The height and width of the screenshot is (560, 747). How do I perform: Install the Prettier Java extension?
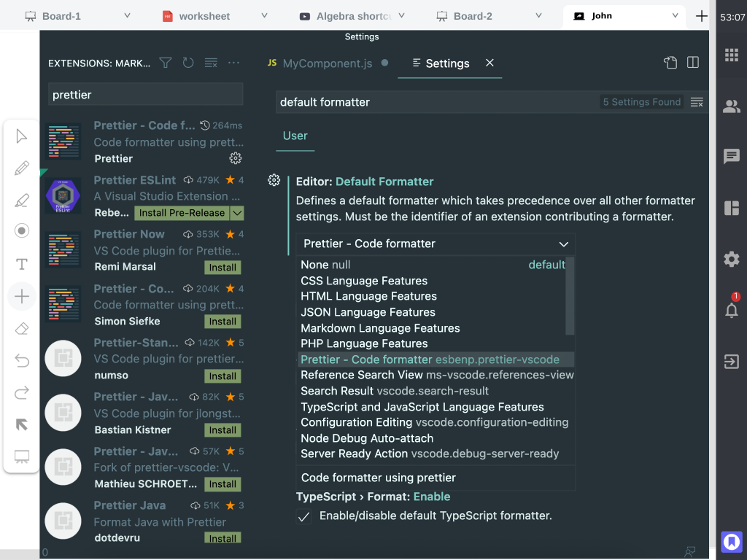222,538
